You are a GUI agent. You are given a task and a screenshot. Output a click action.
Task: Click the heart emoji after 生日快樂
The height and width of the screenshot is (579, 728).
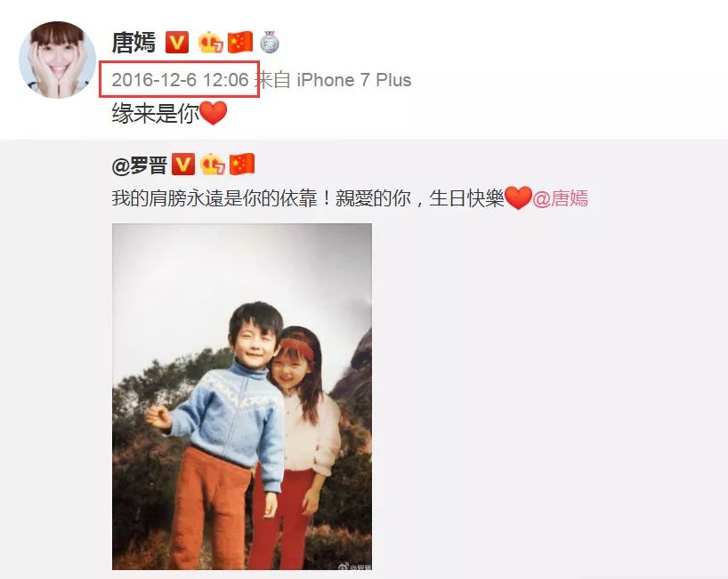coord(518,198)
